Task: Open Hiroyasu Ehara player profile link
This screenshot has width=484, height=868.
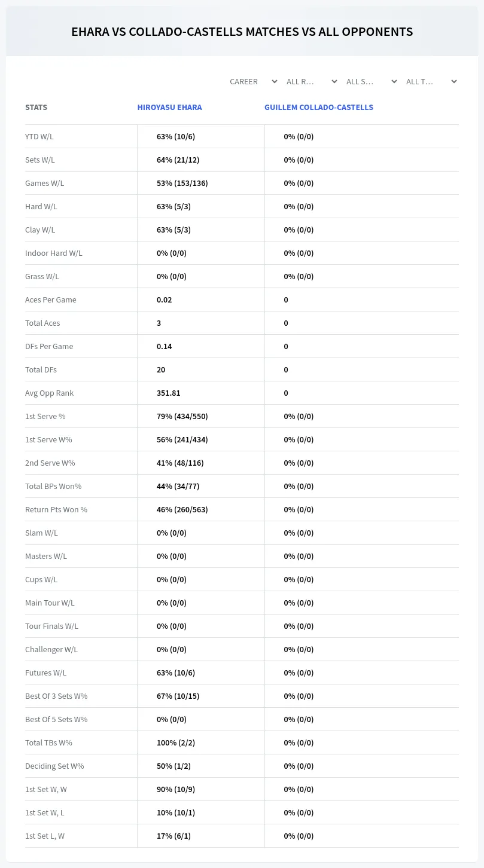Action: (169, 108)
